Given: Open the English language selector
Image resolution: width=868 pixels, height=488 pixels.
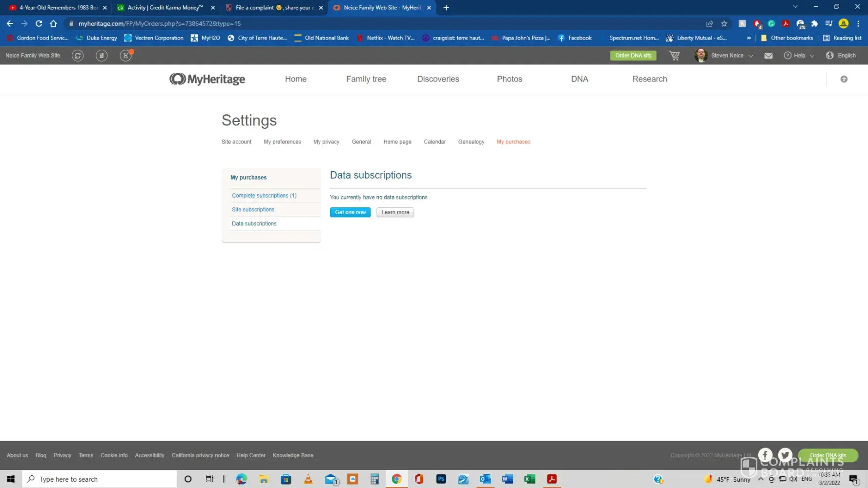Looking at the screenshot, I should [x=841, y=56].
